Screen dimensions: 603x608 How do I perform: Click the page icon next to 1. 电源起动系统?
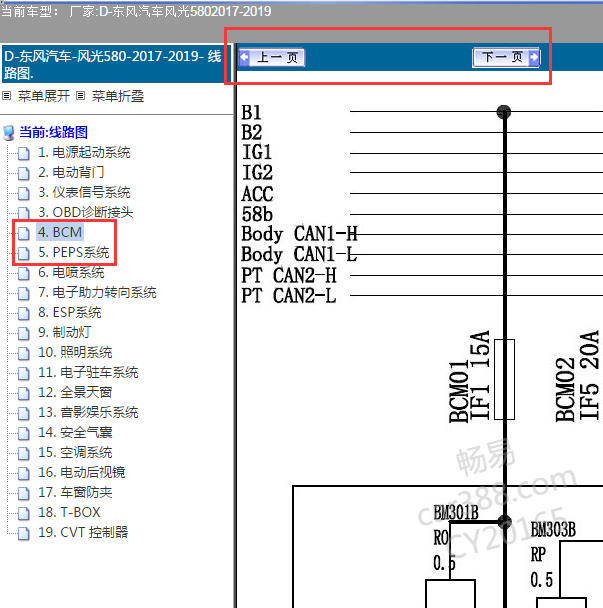click(x=24, y=153)
